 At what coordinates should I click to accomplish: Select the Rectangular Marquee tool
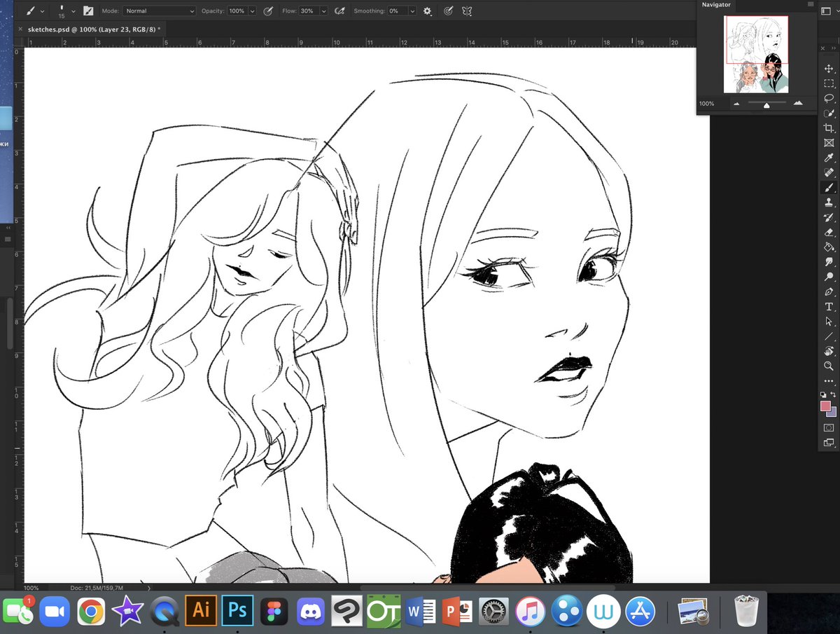point(829,83)
